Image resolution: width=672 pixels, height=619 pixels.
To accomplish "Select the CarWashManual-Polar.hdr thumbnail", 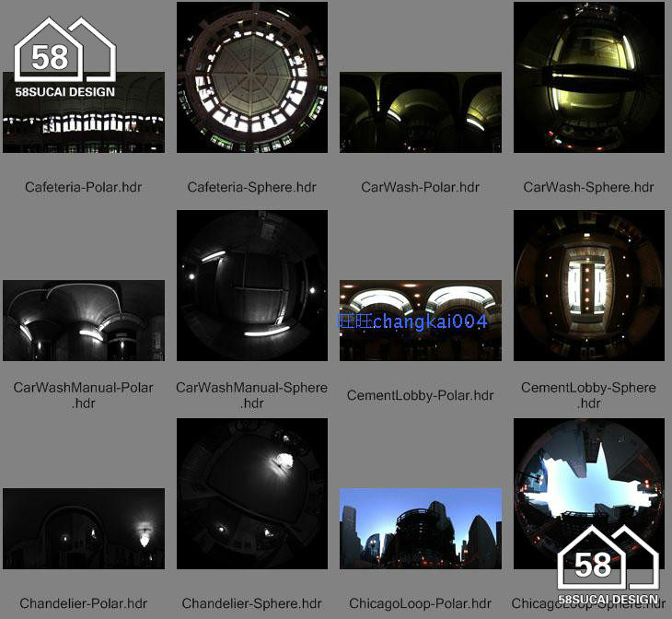I will (x=84, y=321).
